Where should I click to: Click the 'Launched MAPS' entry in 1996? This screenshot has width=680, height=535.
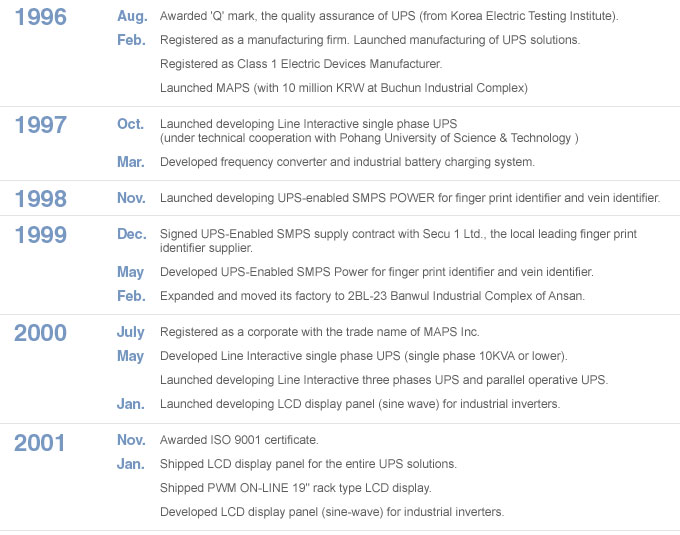click(x=344, y=88)
